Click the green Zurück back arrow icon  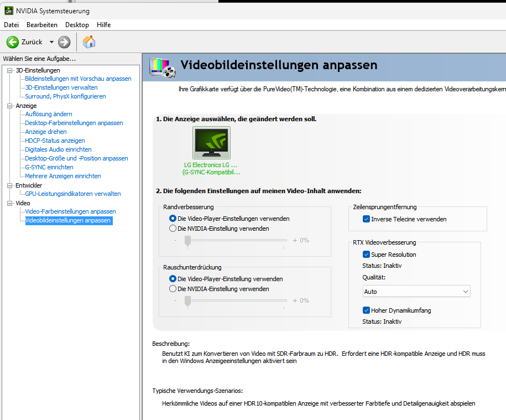click(13, 42)
